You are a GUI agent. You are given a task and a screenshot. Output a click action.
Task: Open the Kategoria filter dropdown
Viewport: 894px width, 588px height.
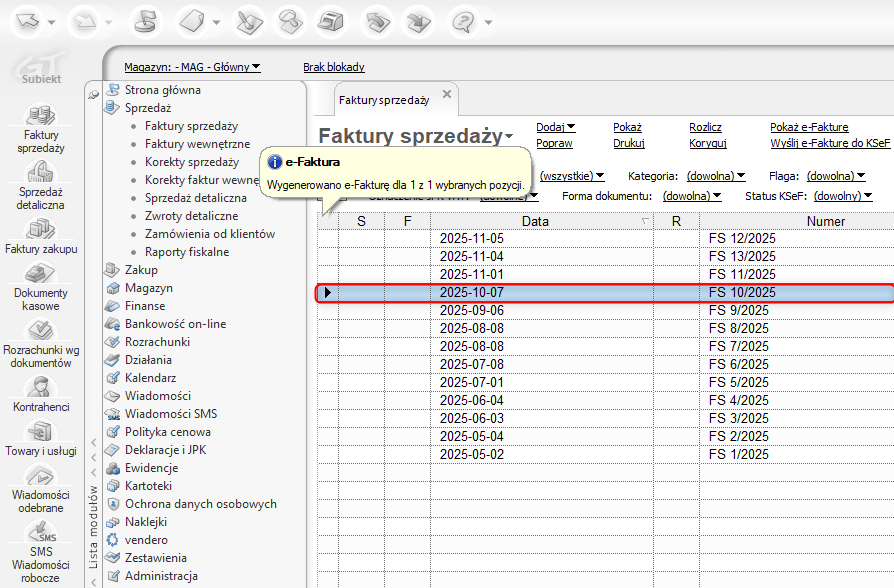(716, 176)
